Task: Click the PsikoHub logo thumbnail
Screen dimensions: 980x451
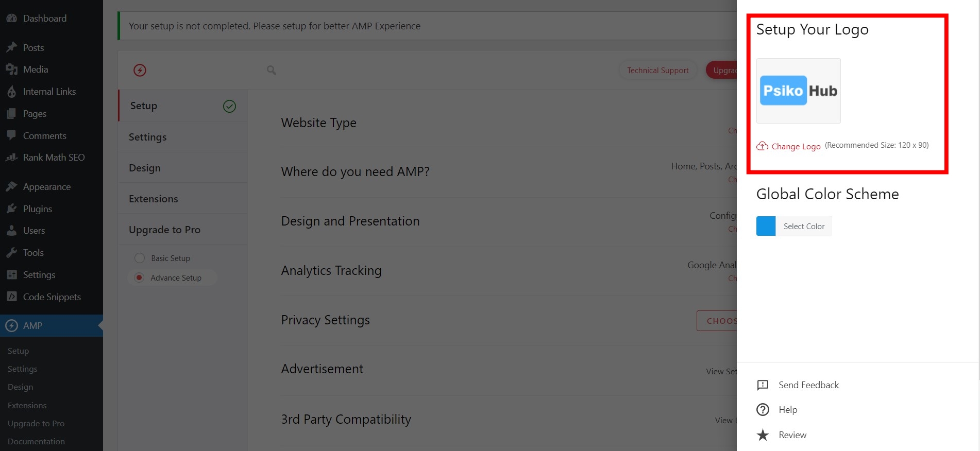Action: pos(798,91)
